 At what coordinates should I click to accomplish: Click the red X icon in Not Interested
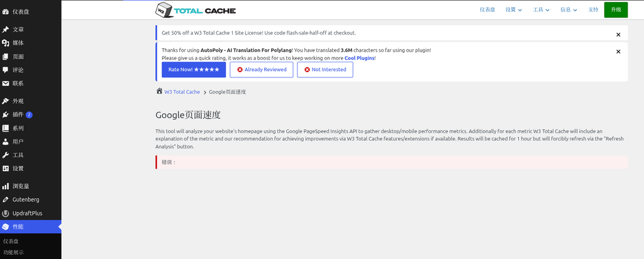tap(307, 70)
